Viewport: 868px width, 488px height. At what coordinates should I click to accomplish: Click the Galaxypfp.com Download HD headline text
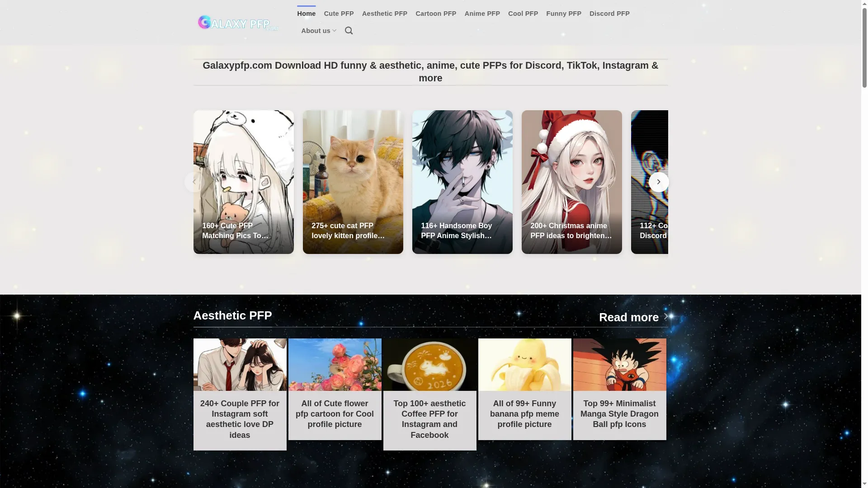point(430,72)
